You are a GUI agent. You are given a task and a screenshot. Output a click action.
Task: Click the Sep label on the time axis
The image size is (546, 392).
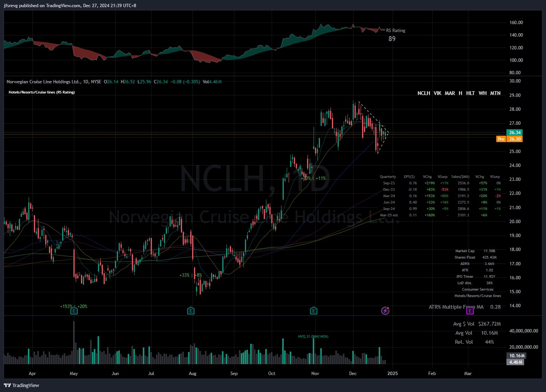tap(234, 374)
